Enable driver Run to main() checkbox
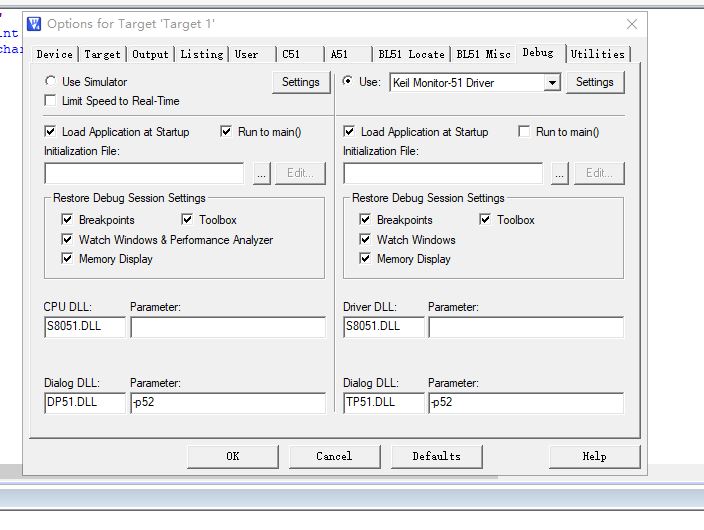The width and height of the screenshot is (704, 530). (524, 132)
